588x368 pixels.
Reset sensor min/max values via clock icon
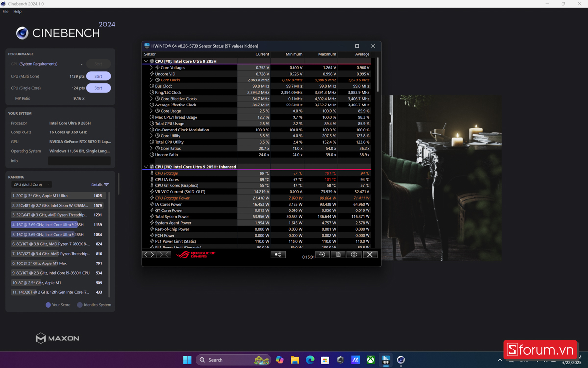(x=322, y=255)
